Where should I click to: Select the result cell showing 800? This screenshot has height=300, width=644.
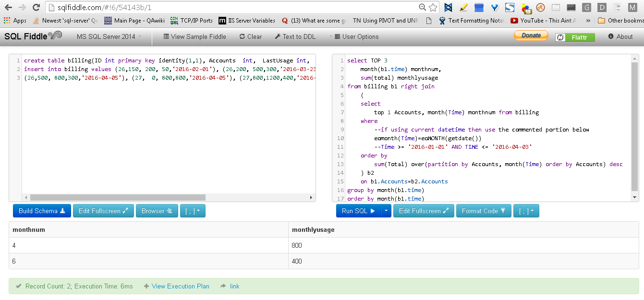(x=463, y=245)
